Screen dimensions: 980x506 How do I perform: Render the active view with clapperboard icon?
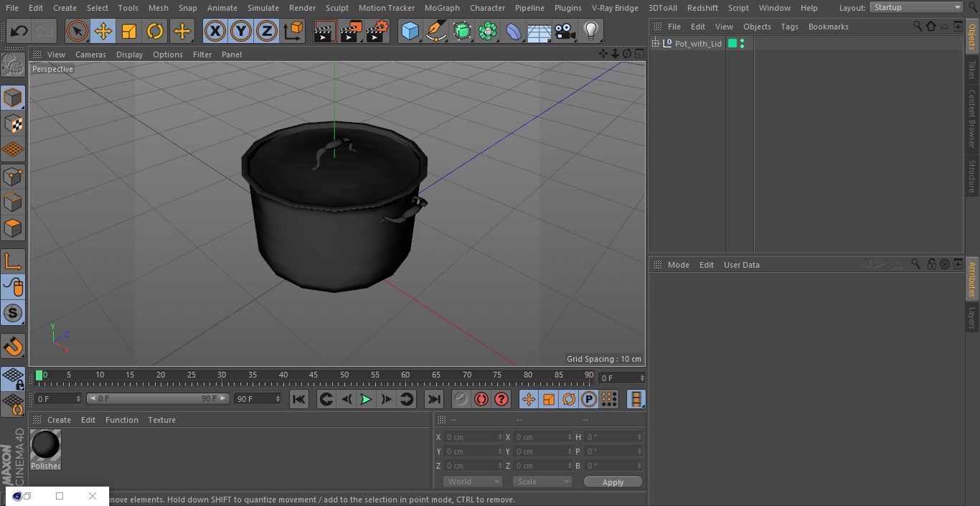click(325, 32)
